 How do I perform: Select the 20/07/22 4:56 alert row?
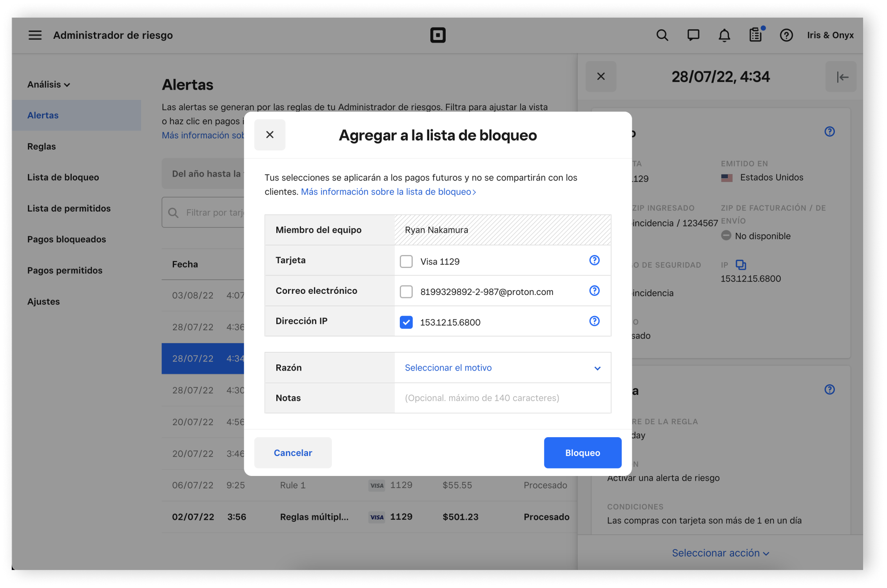coord(203,422)
